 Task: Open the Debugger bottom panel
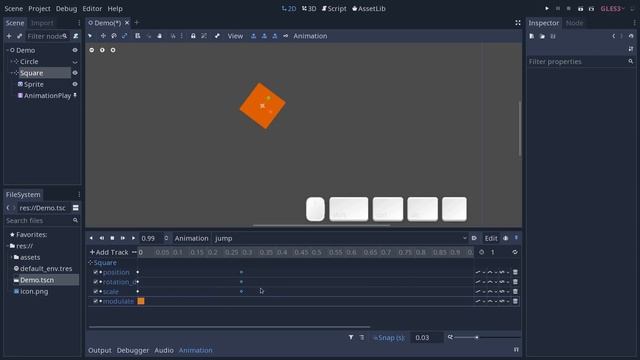133,350
